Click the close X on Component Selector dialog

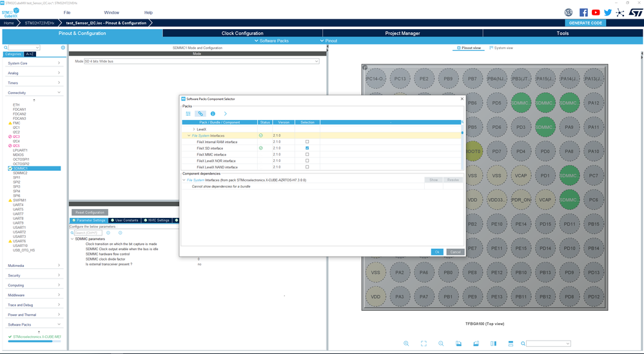(462, 99)
